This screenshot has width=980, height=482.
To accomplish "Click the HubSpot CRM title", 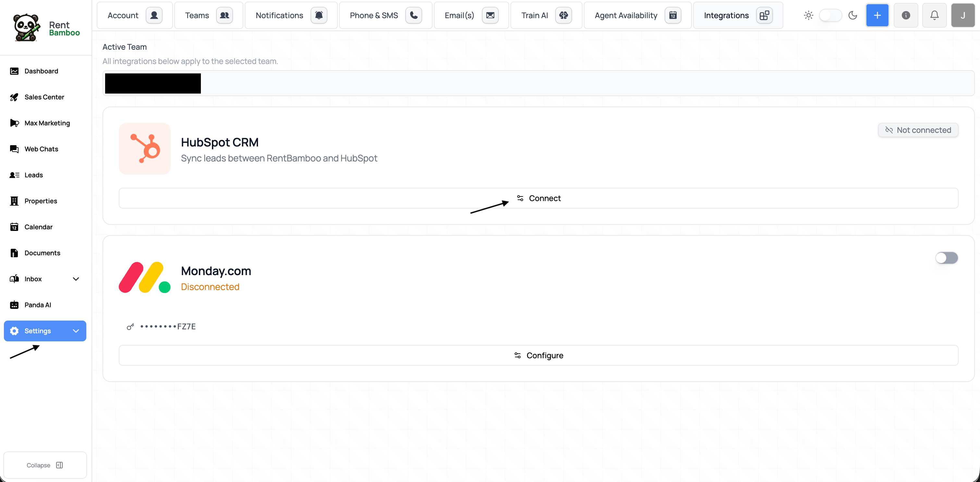I will [219, 142].
